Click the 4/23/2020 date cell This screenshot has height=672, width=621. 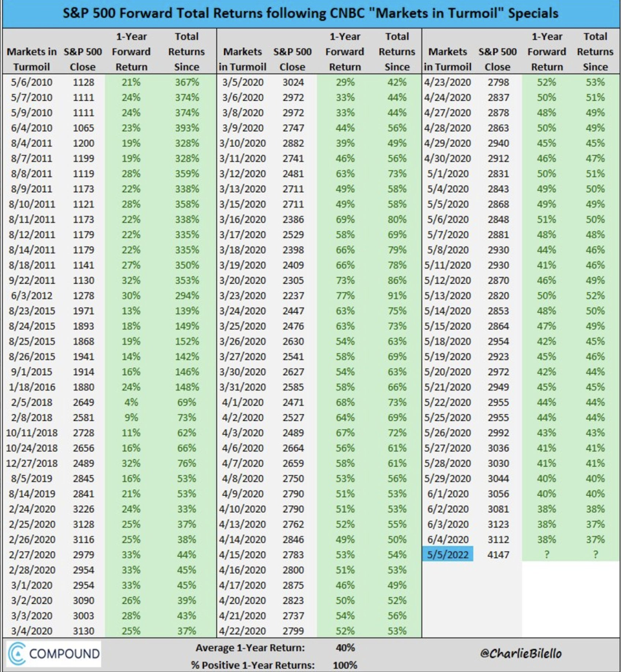point(448,82)
